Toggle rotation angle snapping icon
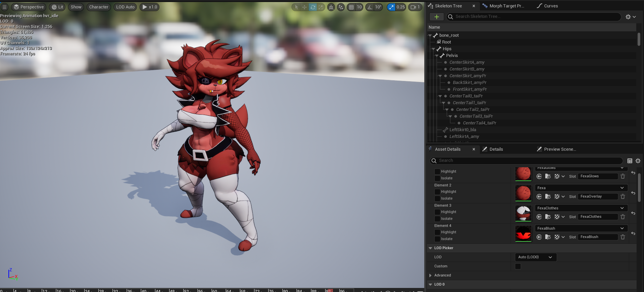644x292 pixels. 370,7
